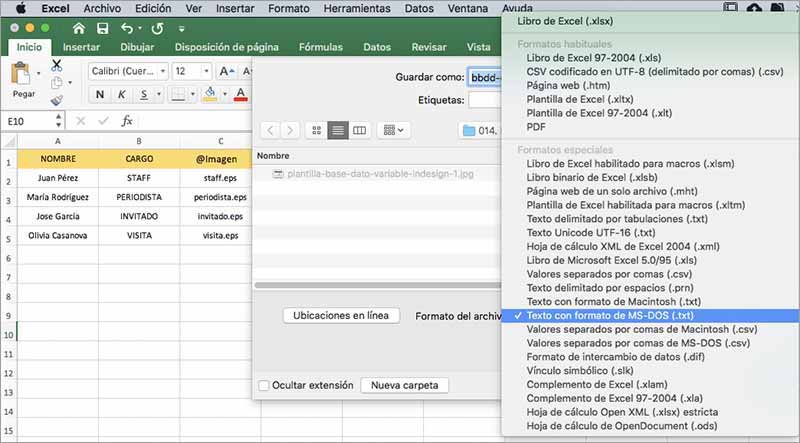
Task: Click Nueva carpeta button
Action: click(405, 385)
